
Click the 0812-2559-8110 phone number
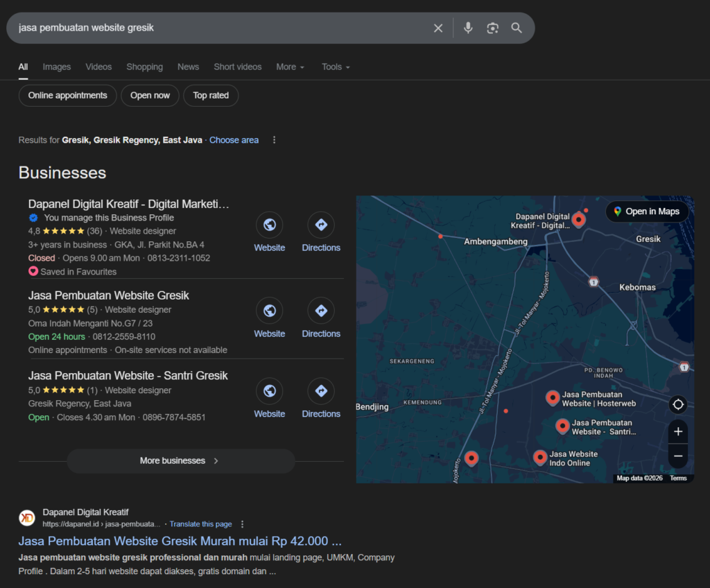123,337
